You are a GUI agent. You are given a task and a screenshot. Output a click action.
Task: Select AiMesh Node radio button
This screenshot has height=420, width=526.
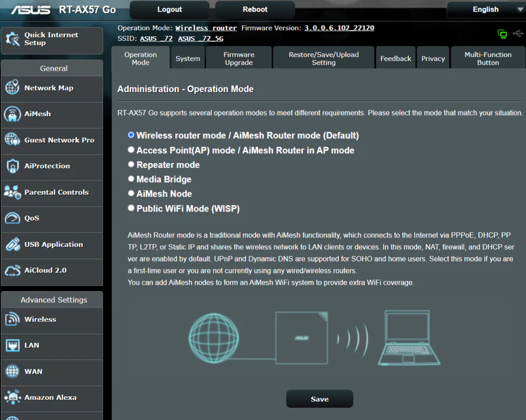131,193
